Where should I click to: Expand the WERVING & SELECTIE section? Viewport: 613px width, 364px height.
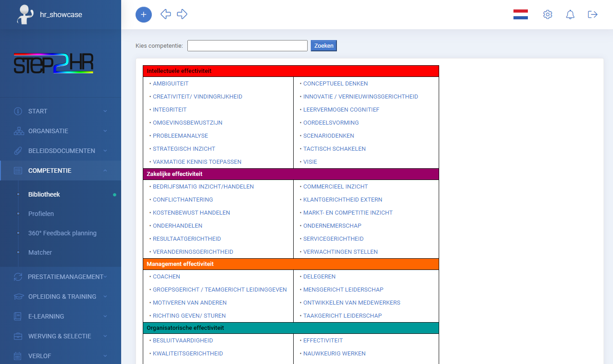pyautogui.click(x=60, y=336)
